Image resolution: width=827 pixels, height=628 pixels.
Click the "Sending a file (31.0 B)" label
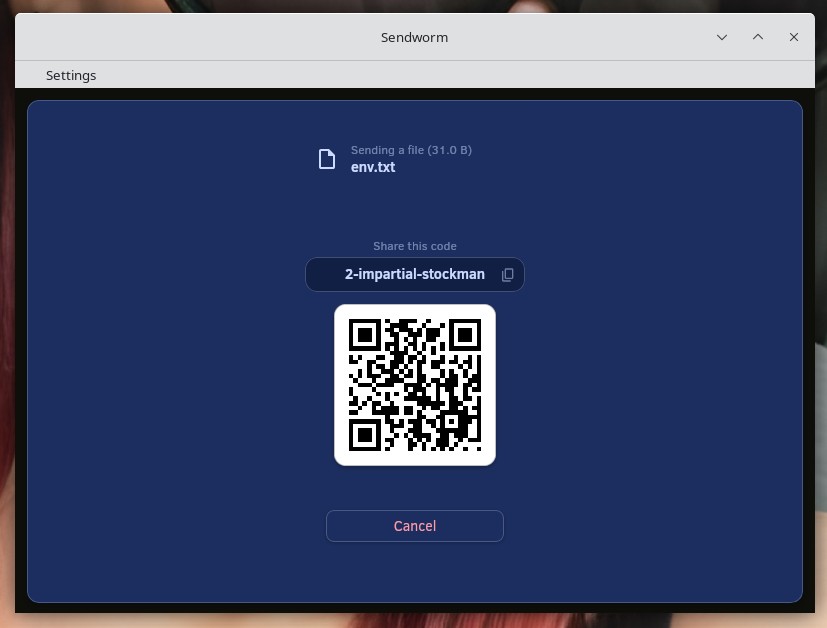tap(411, 150)
